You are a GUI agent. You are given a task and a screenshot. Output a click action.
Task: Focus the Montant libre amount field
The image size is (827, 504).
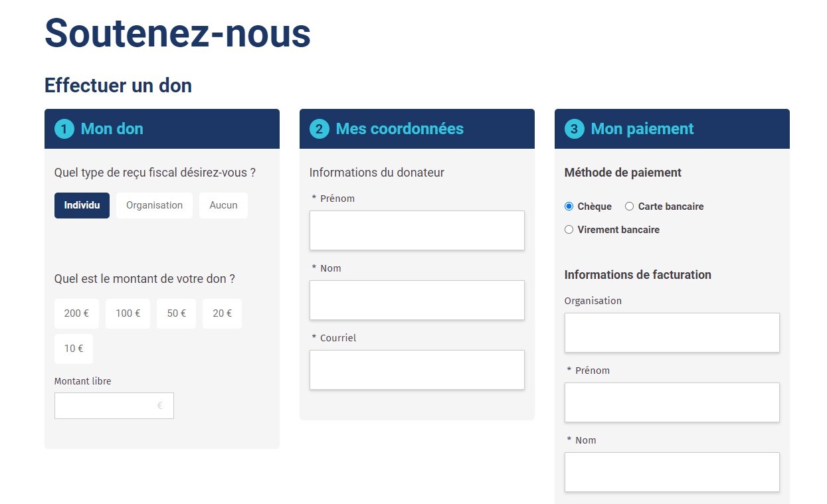[x=106, y=406]
